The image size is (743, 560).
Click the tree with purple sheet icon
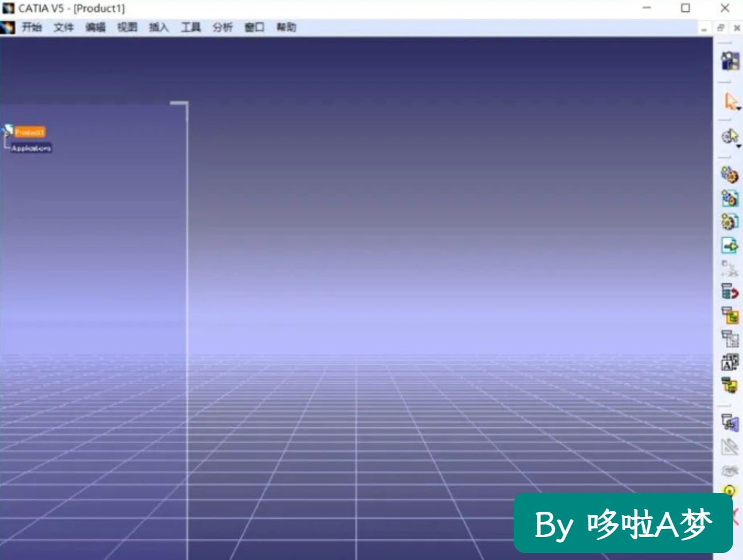point(730,423)
